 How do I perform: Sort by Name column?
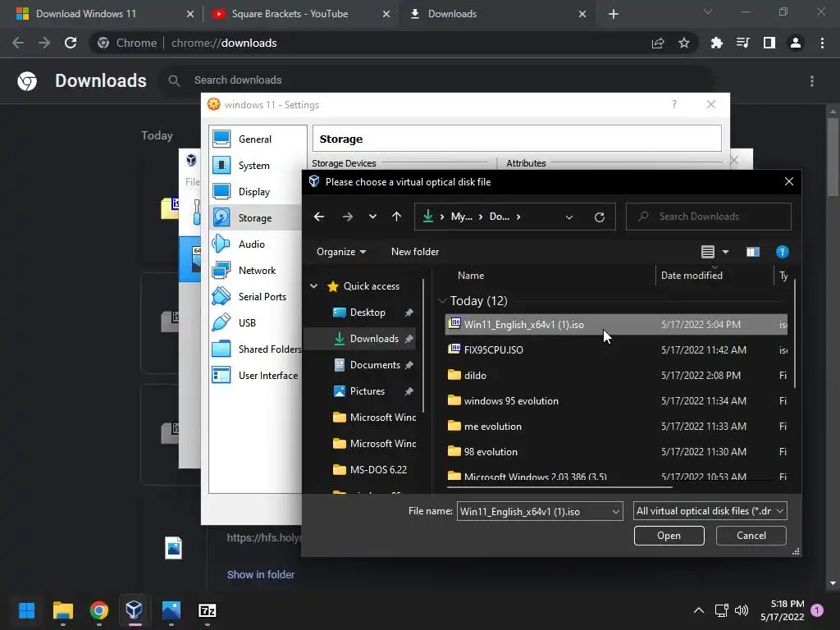(x=471, y=276)
